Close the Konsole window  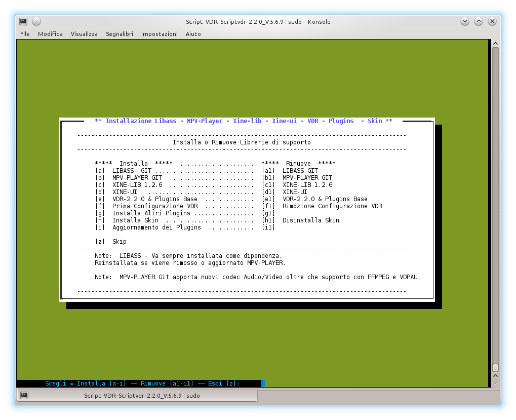(x=492, y=21)
